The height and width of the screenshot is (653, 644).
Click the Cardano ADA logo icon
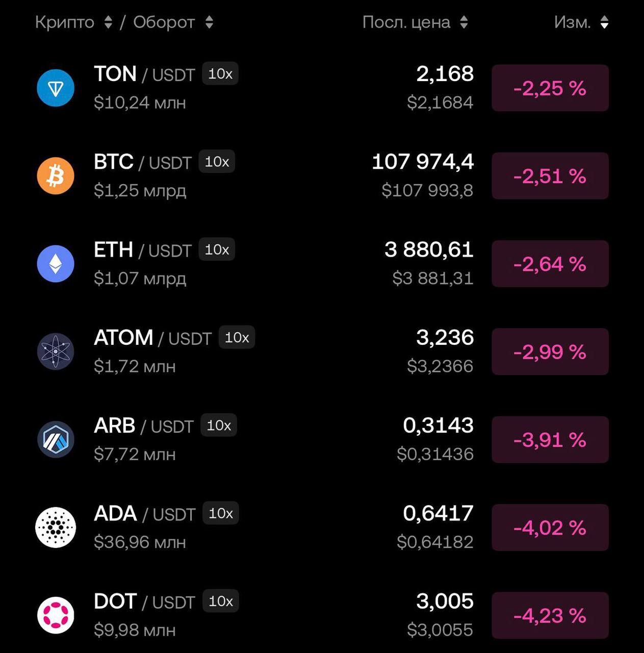point(56,527)
